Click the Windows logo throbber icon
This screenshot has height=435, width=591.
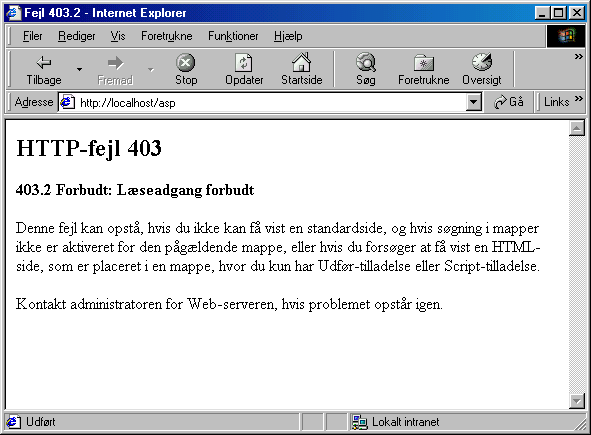[566, 36]
